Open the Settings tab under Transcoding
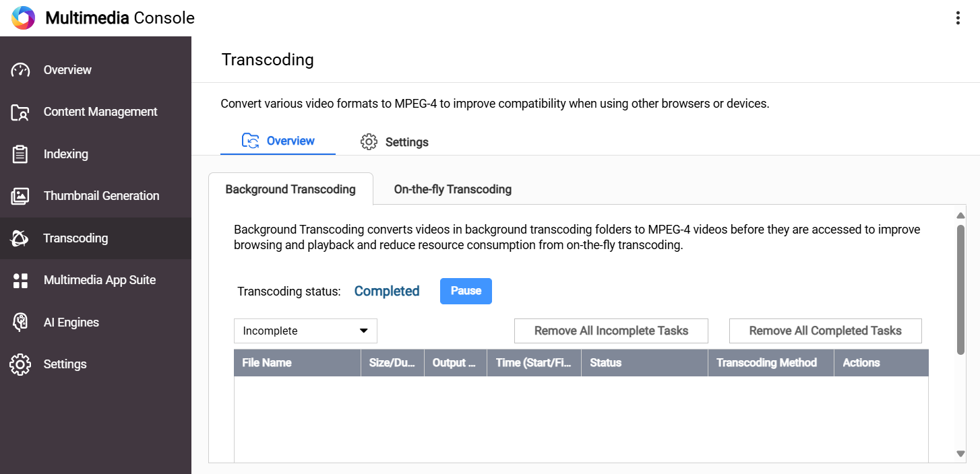This screenshot has width=980, height=474. (395, 142)
